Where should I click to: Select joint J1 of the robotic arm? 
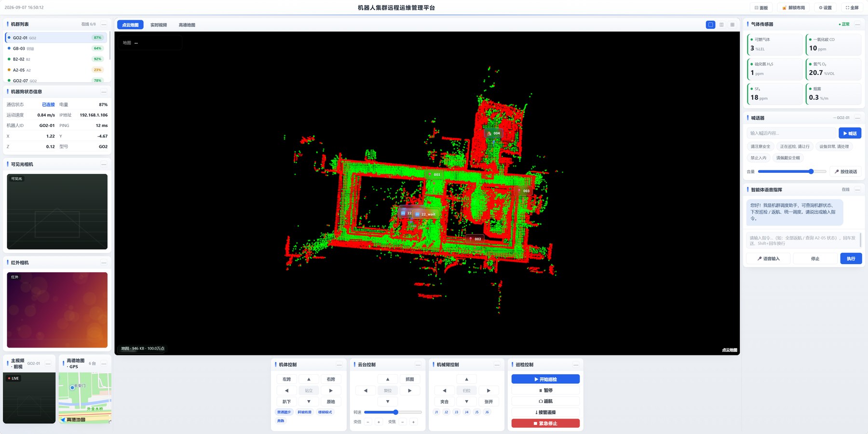click(436, 412)
